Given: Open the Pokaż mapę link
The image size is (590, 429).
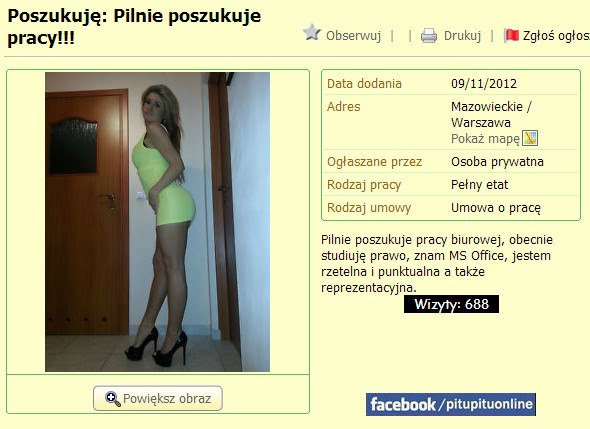Looking at the screenshot, I should tap(485, 139).
